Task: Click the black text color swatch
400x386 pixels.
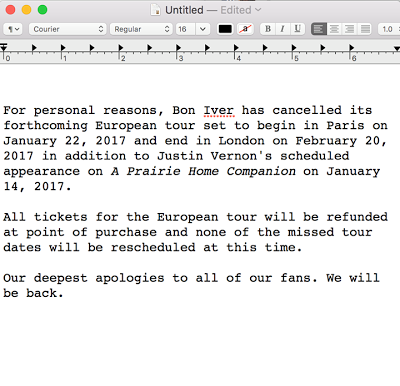Action: 225,29
